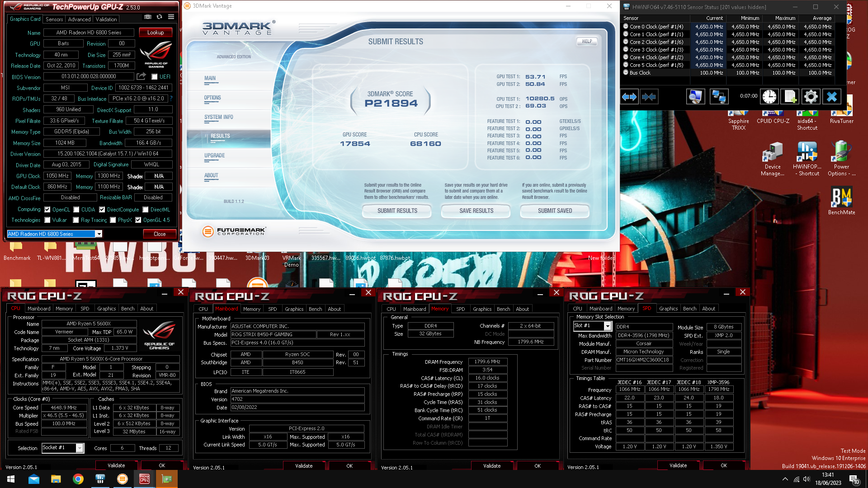
Task: Switch to the Sensors tab in GPU-Z
Action: 54,19
